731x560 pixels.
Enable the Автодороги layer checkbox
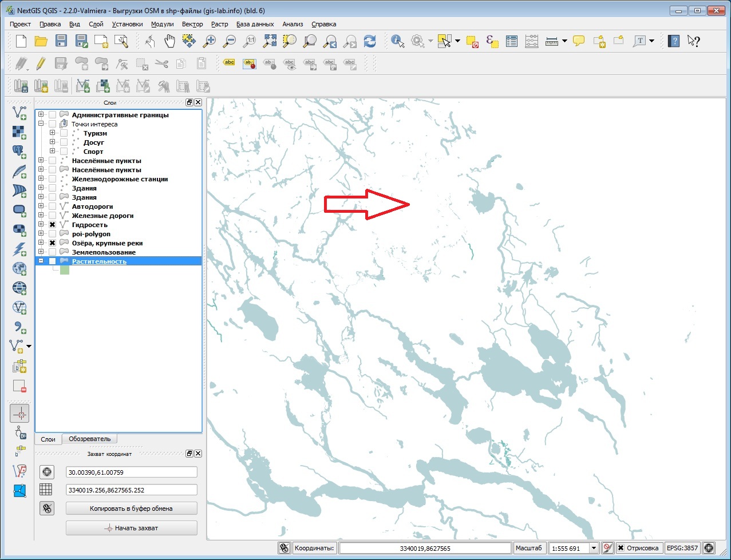(x=53, y=206)
